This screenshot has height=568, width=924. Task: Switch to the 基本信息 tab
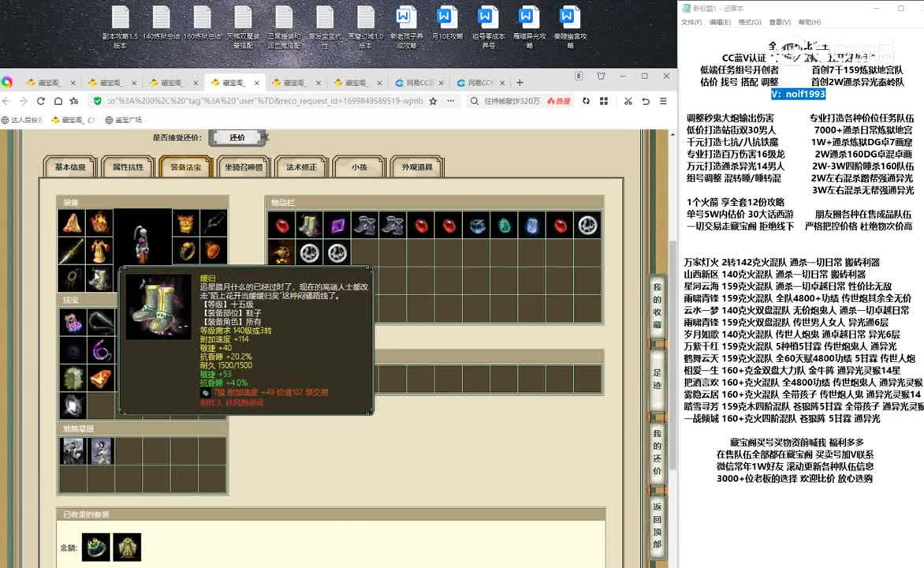[x=70, y=167]
